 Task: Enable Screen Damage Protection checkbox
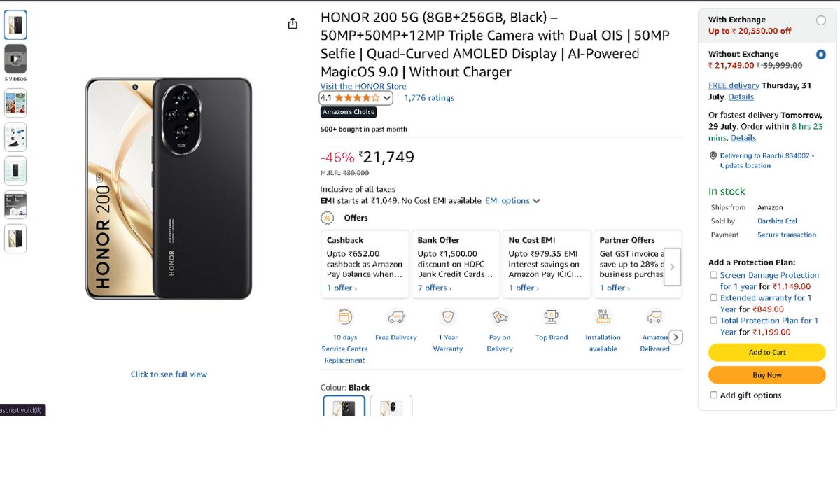(713, 275)
